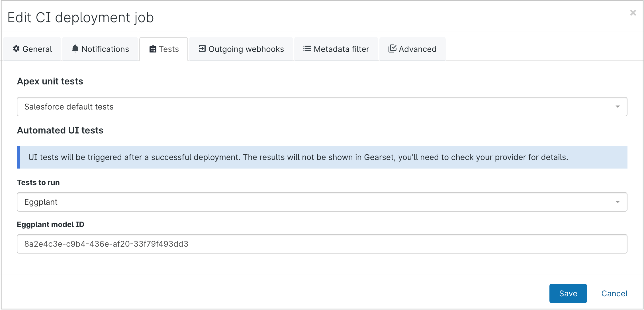
Task: Open the Advanced tab
Action: [x=412, y=49]
